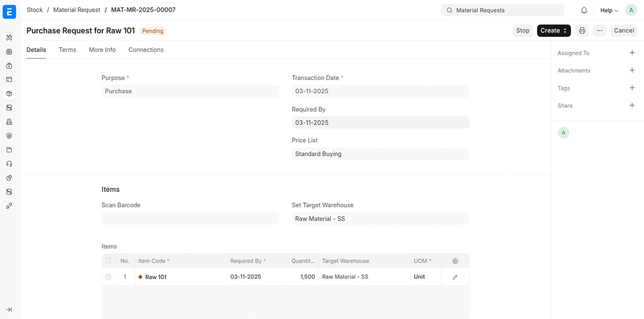Click the Stock module icon in left sidebar
This screenshot has width=644, height=319.
9,94
